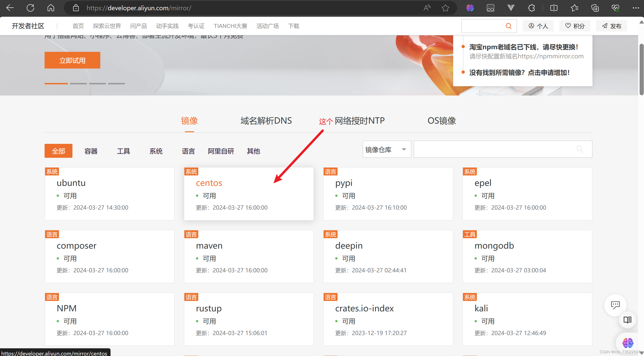Click the favorites star in address bar
Screen dimensions: 644x356
[445, 8]
